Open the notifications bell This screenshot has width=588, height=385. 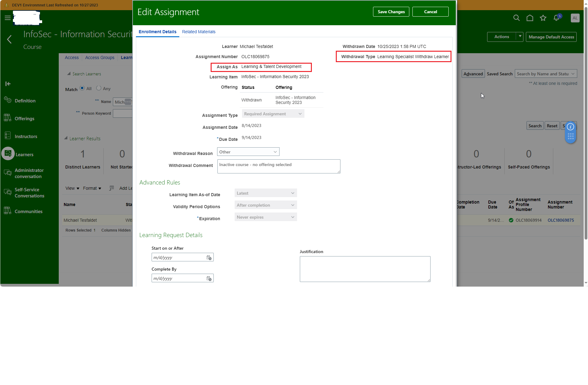pyautogui.click(x=556, y=18)
